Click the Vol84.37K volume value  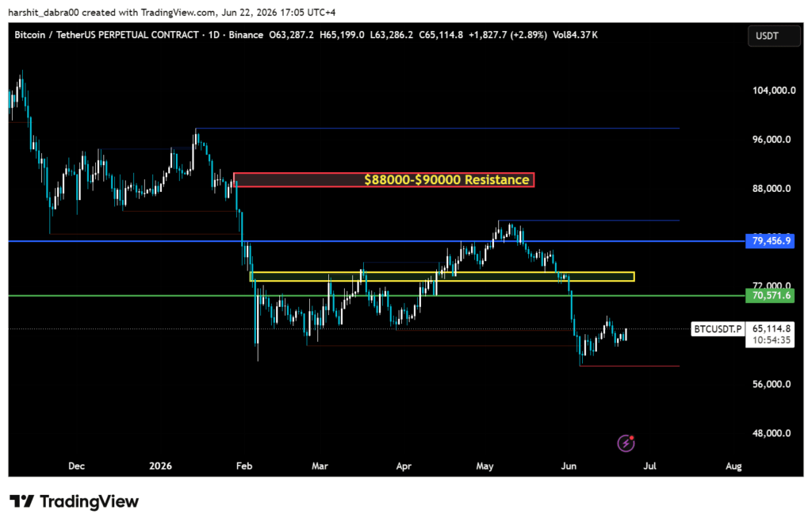click(x=576, y=35)
